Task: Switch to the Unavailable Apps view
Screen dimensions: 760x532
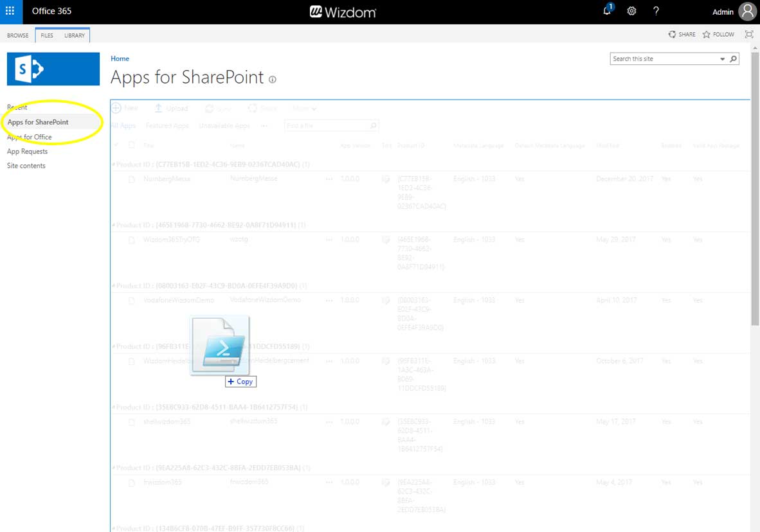Action: 224,125
